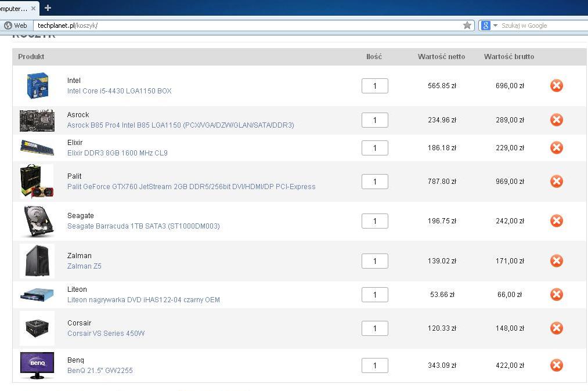The image size is (588, 391).
Task: Click the Palit brand label
Action: pos(74,176)
